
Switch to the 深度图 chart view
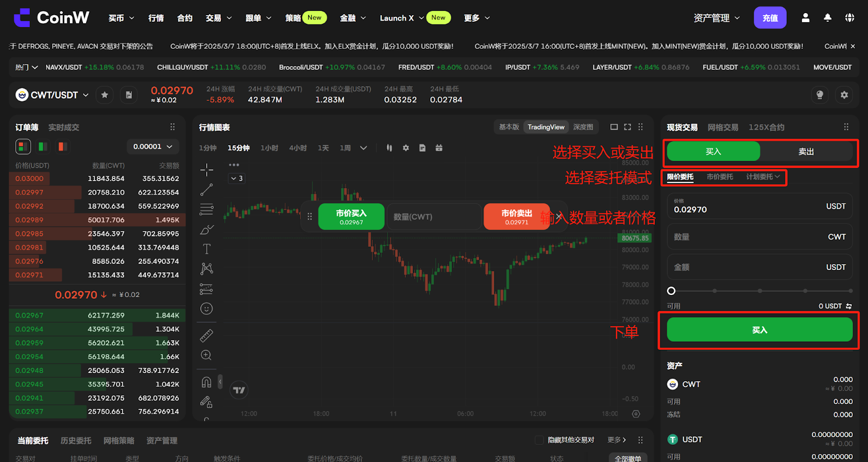(x=583, y=127)
